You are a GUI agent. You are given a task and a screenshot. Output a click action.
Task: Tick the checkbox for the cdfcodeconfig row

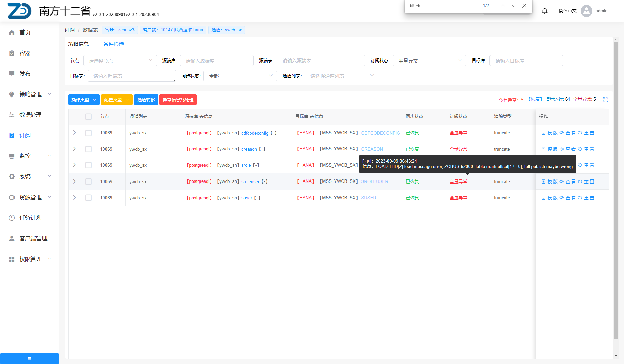(88, 133)
